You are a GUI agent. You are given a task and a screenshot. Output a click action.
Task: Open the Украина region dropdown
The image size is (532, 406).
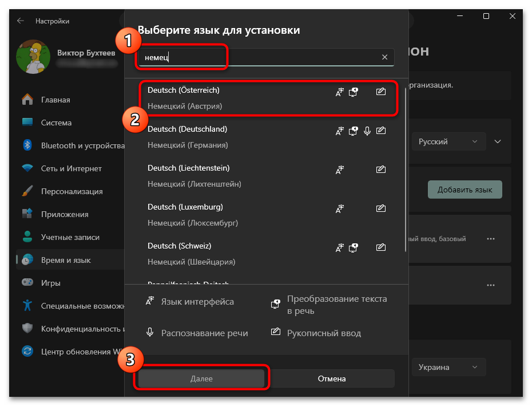point(448,367)
